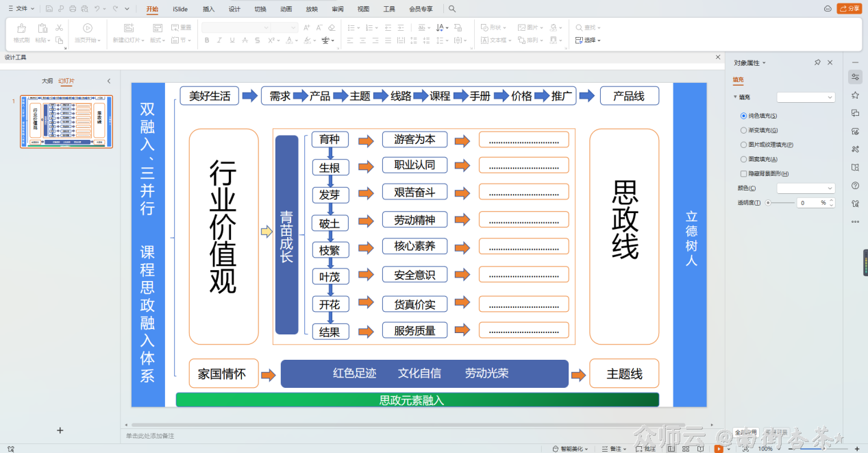Open the 填充 fill type dropdown

(x=805, y=97)
